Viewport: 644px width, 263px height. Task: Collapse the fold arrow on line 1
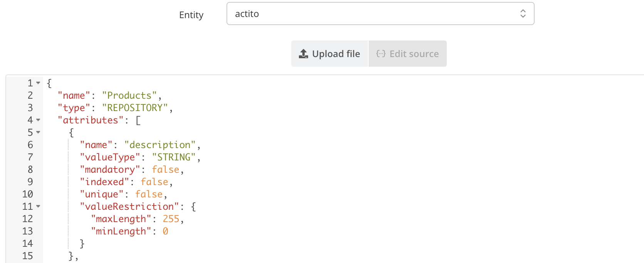38,83
